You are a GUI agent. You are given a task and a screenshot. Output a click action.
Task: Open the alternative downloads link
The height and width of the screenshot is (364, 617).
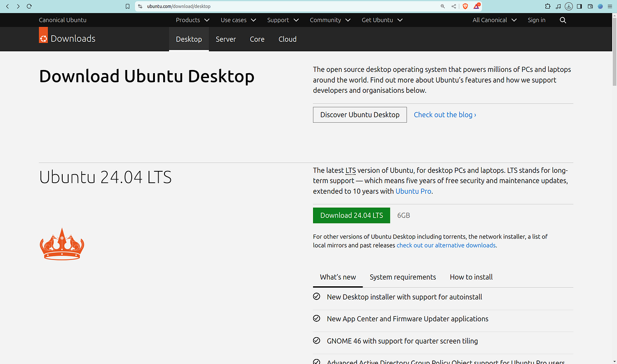pyautogui.click(x=446, y=245)
